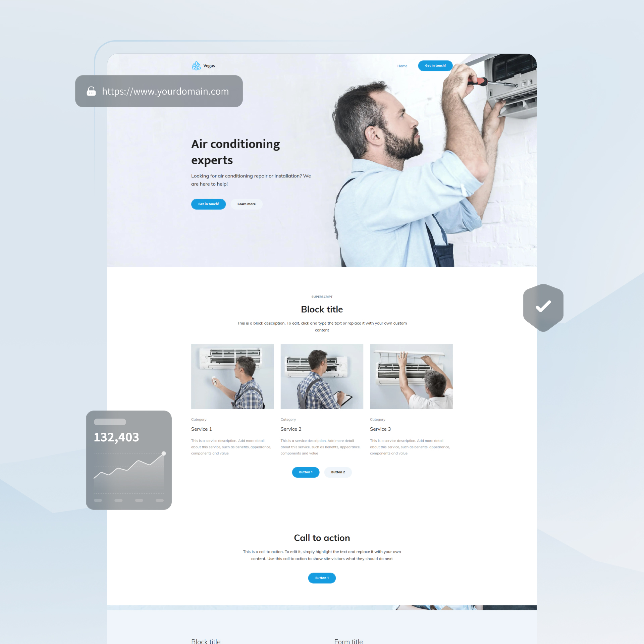Click the security shield checkmark icon
The image size is (644, 644).
point(544,306)
